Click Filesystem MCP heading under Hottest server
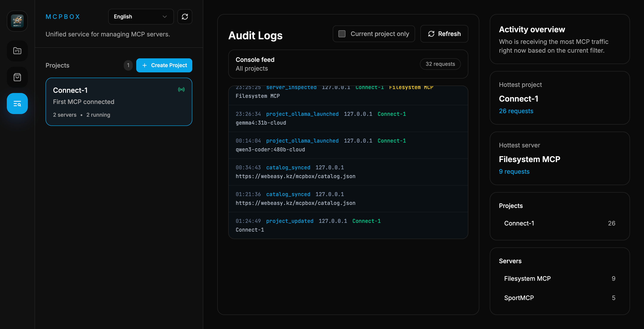This screenshot has height=329, width=644. pyautogui.click(x=529, y=159)
